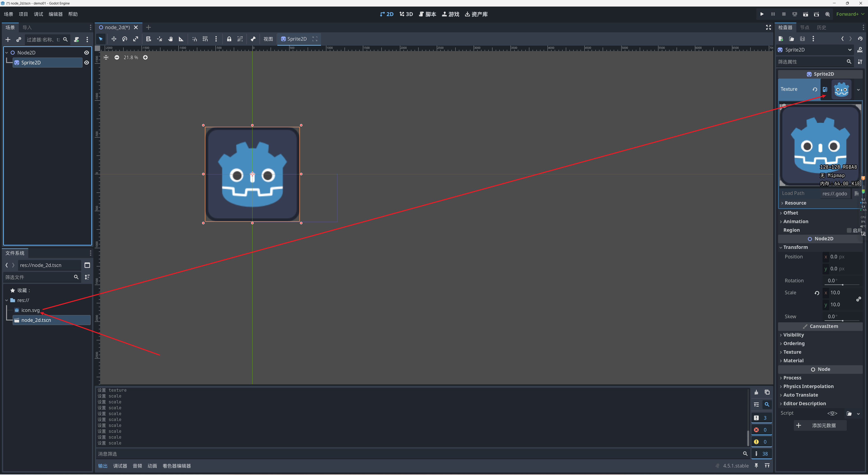Expand the Offset section
The width and height of the screenshot is (868, 475).
tap(790, 213)
